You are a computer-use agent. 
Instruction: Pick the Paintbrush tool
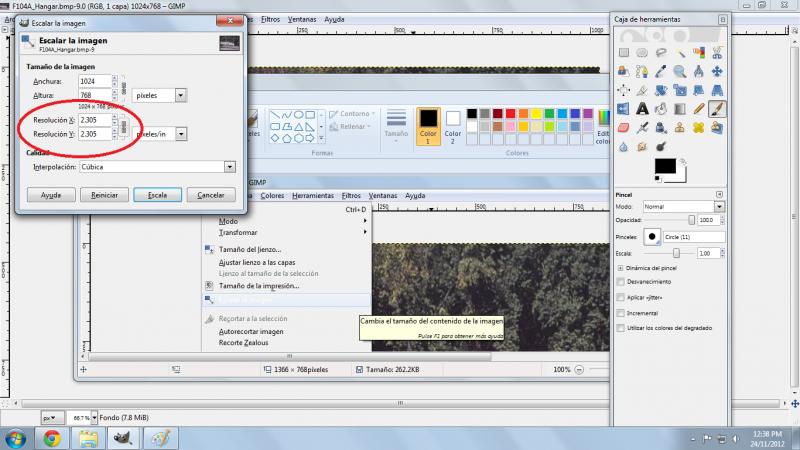[x=717, y=109]
